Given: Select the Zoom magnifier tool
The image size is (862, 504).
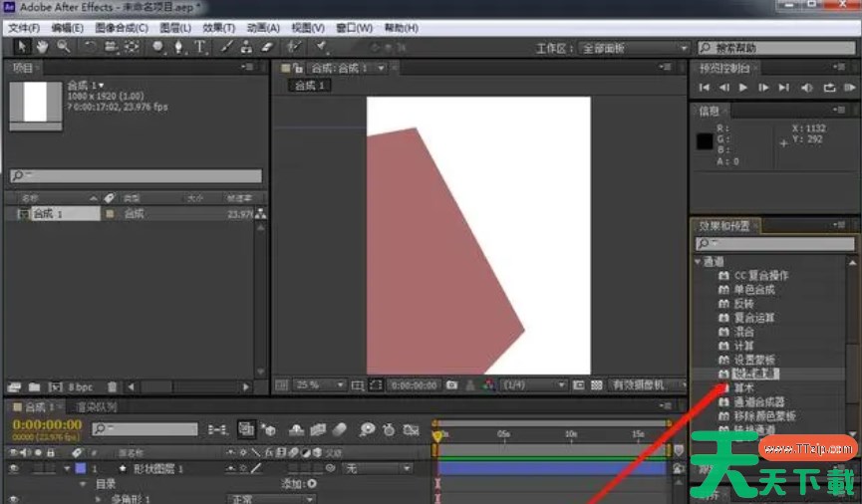Looking at the screenshot, I should click(x=63, y=47).
